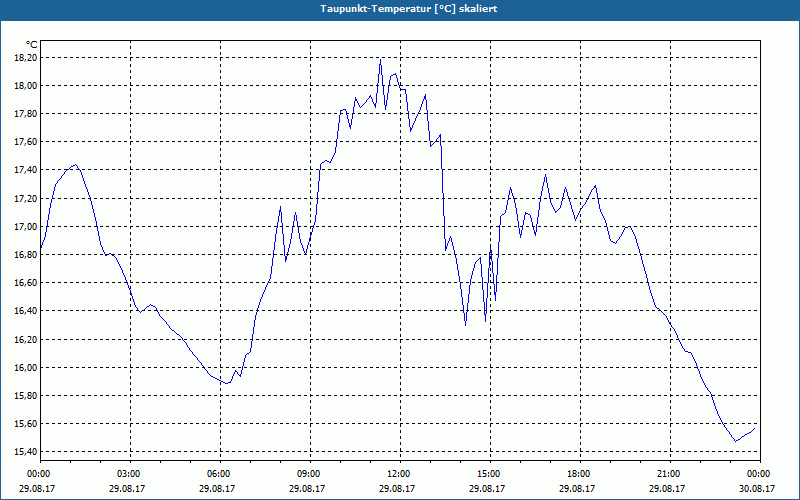
Task: Click the y-axis label '15,60'
Action: 25,423
